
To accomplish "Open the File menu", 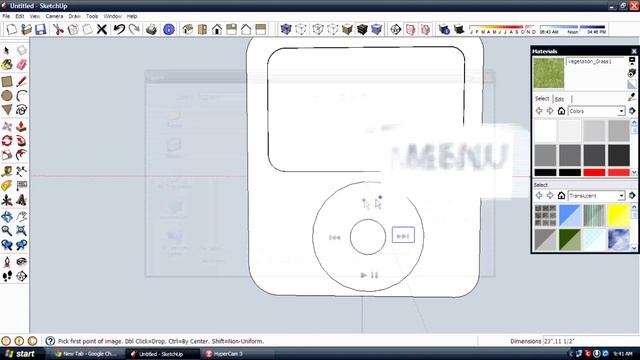I will 6,16.
